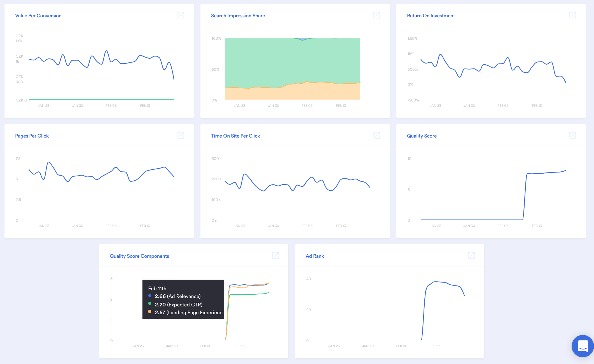
Task: Click the Value Per Conversion title
Action: pos(38,16)
